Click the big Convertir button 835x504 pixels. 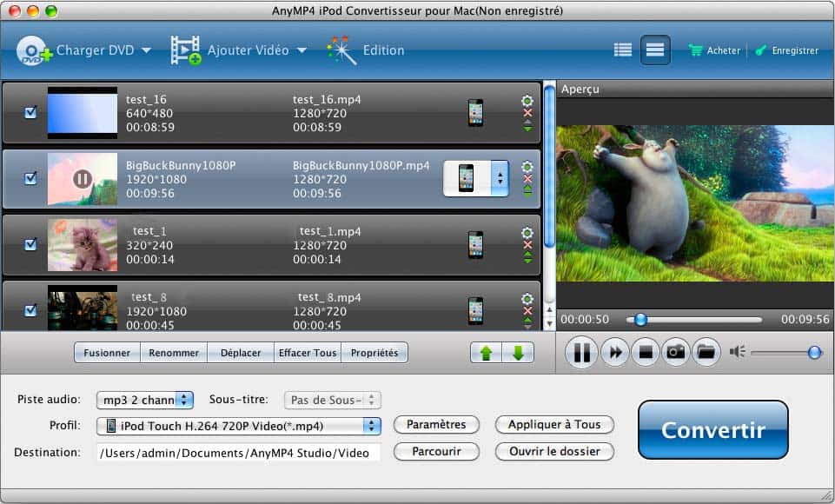coord(713,429)
